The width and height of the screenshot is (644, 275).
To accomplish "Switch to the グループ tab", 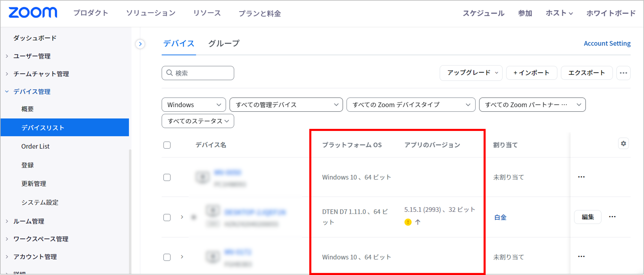I will 224,43.
